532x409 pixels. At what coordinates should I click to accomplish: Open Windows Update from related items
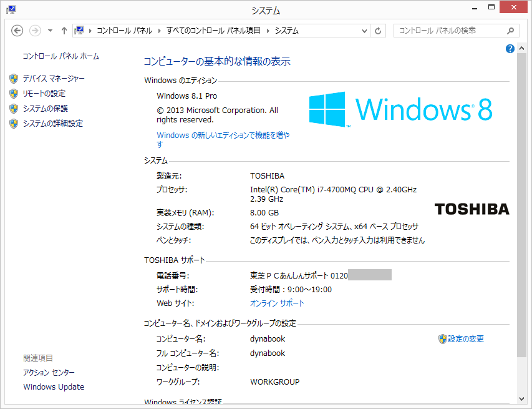pyautogui.click(x=54, y=387)
